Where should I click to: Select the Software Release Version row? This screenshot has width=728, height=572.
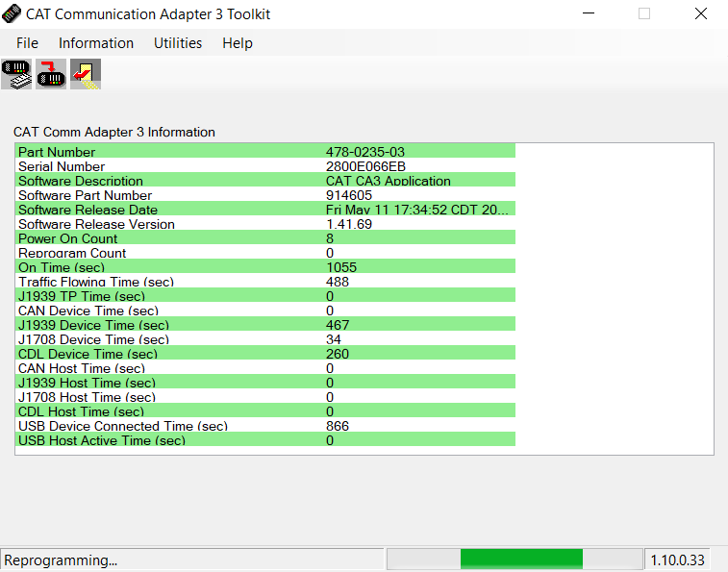[265, 223]
